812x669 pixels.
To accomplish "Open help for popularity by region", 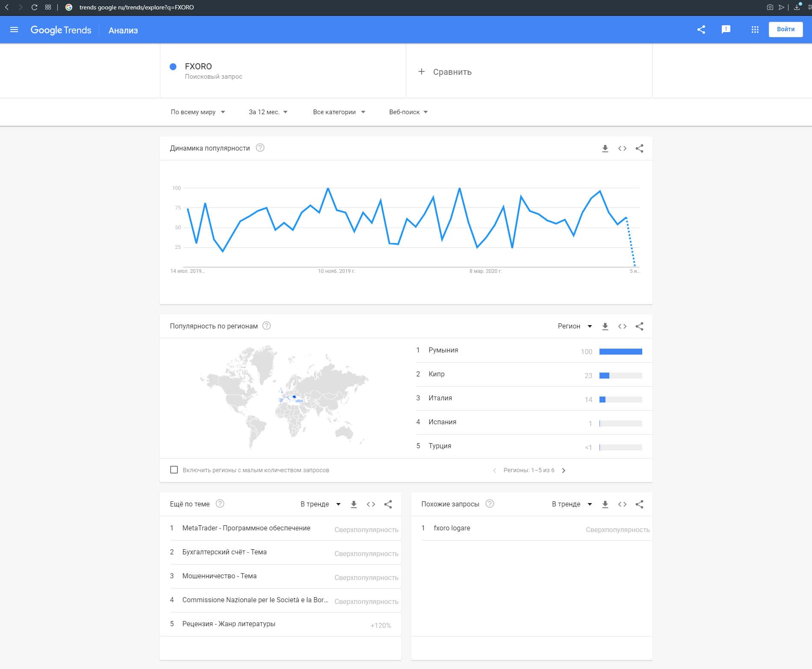I will click(x=266, y=326).
